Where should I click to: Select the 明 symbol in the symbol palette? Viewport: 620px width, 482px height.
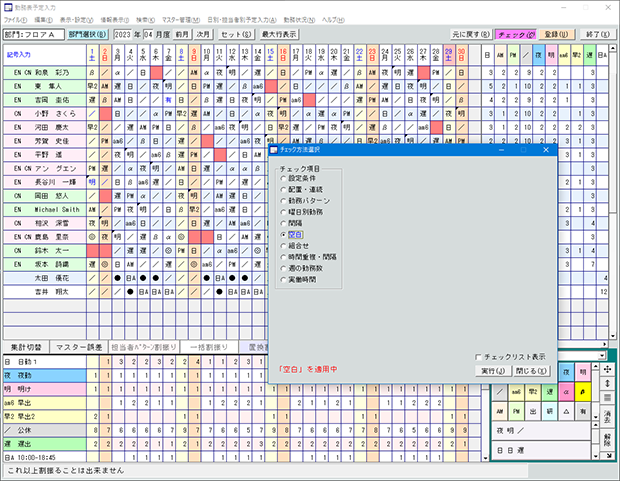[582, 372]
